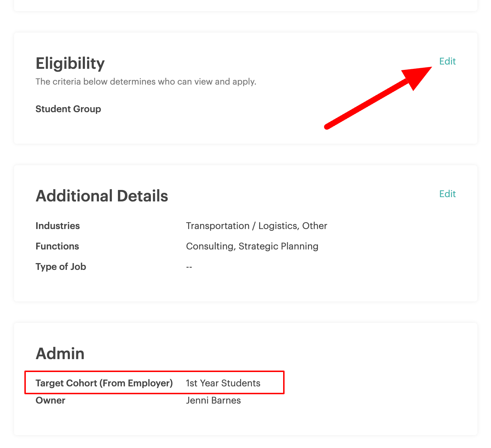
Task: Click the Student Group label
Action: [68, 109]
